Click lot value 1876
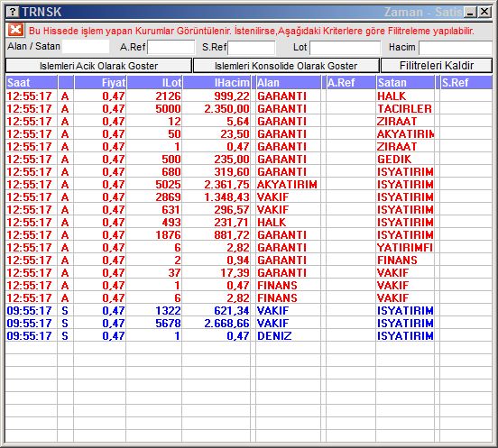Image resolution: width=498 pixels, height=448 pixels. coord(154,234)
